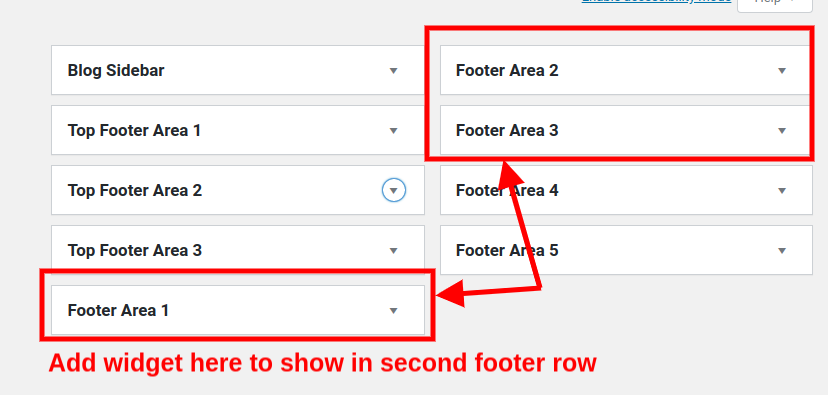Select the Footer Area 1 heading
828x395 pixels.
118,310
